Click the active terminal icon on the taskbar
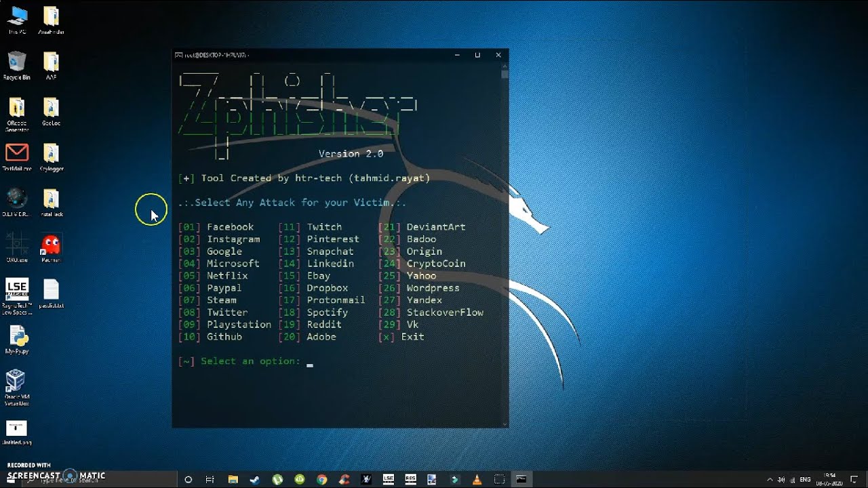This screenshot has width=868, height=488. point(521,479)
